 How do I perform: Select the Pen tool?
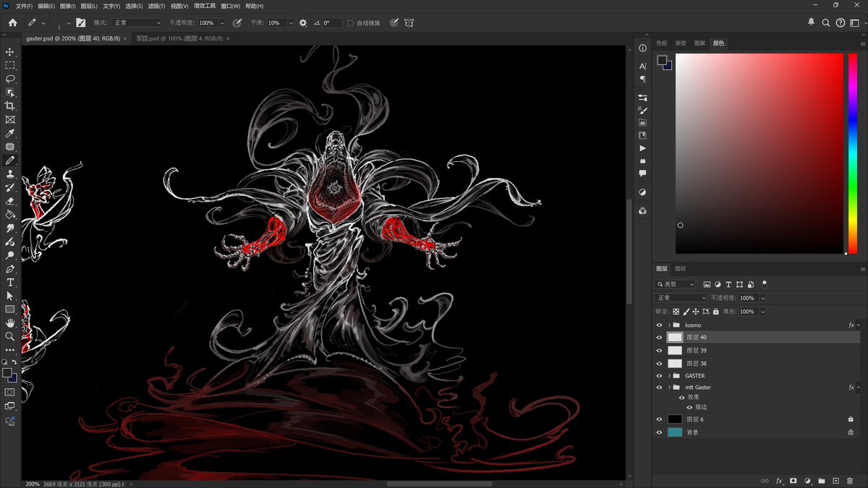[x=10, y=268]
